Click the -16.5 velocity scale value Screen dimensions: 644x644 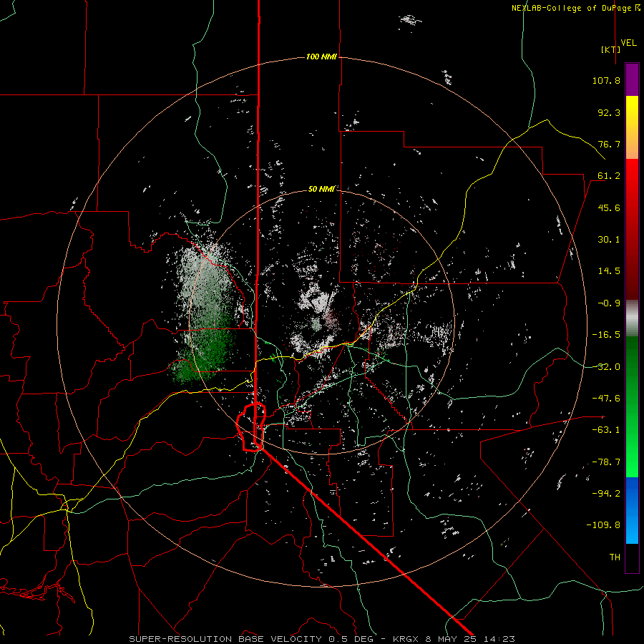pos(606,335)
